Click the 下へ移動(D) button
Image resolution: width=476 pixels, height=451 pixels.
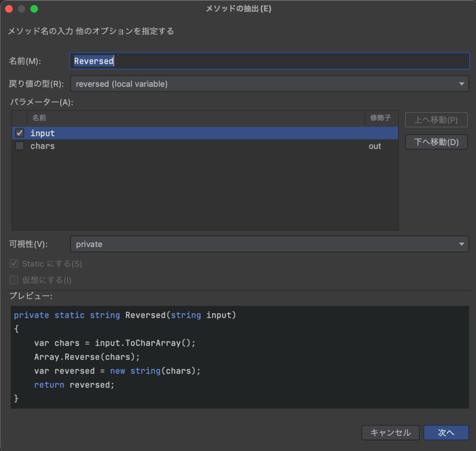(x=436, y=142)
